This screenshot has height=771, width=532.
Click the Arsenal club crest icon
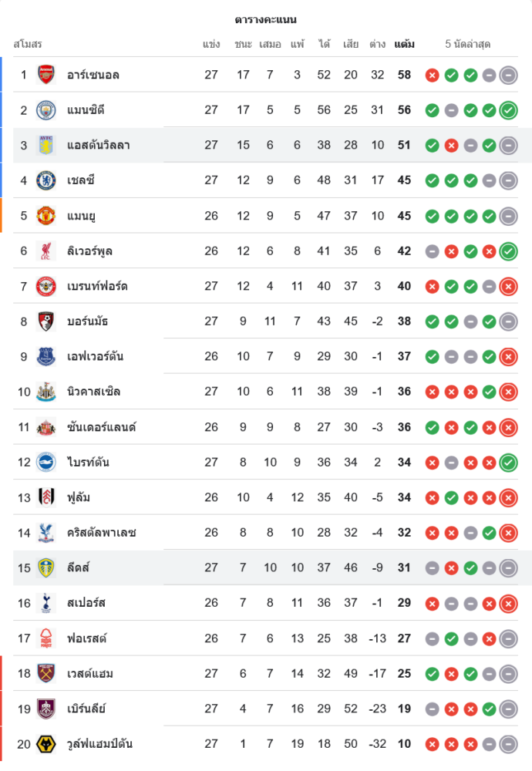tap(46, 75)
